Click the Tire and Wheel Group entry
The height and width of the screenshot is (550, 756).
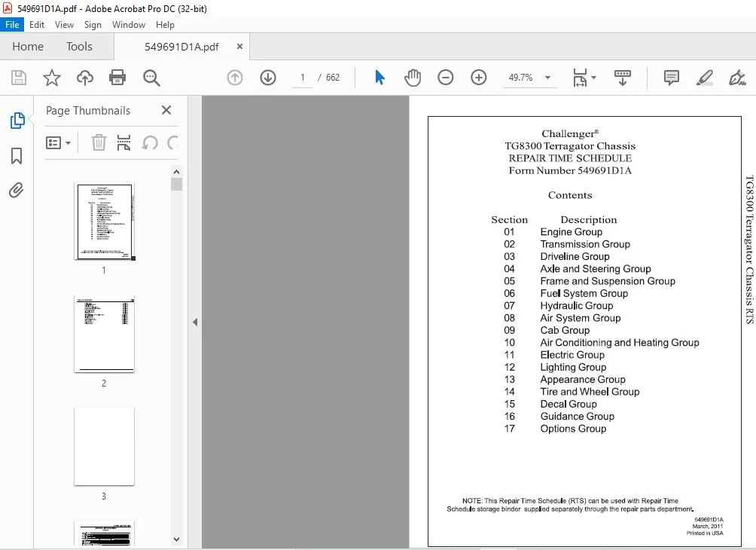click(590, 392)
